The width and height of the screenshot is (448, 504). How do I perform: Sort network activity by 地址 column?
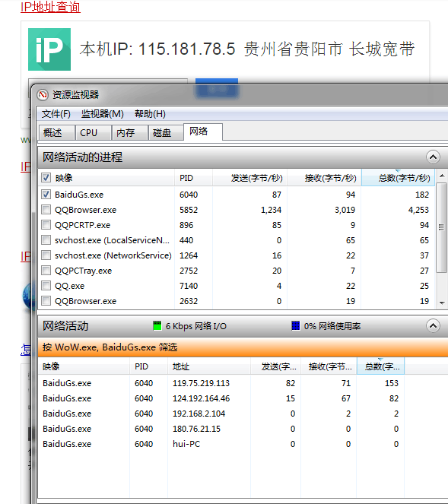(x=209, y=366)
